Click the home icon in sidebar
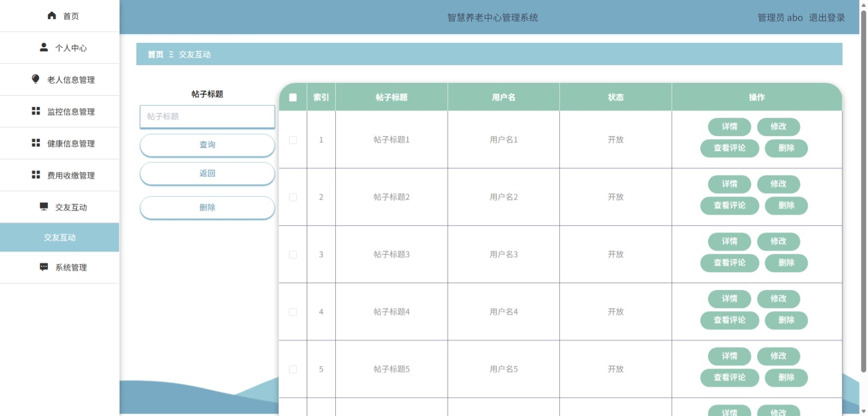 coord(52,16)
